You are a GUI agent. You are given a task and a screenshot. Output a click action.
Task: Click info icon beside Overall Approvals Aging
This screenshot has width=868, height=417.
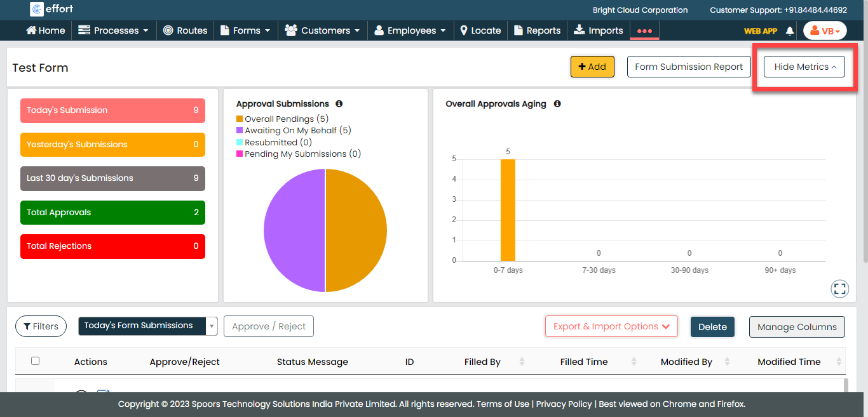point(557,103)
